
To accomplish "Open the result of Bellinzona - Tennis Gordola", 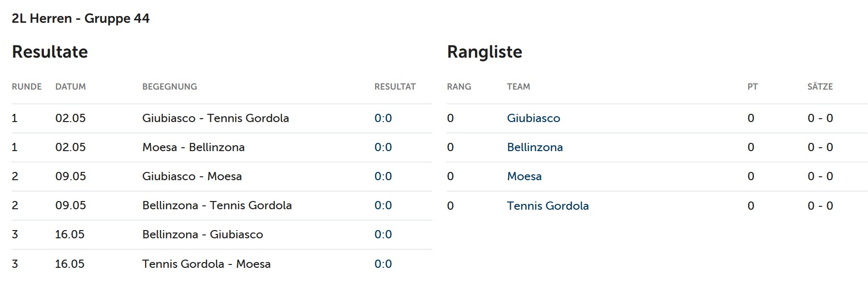I will [383, 205].
